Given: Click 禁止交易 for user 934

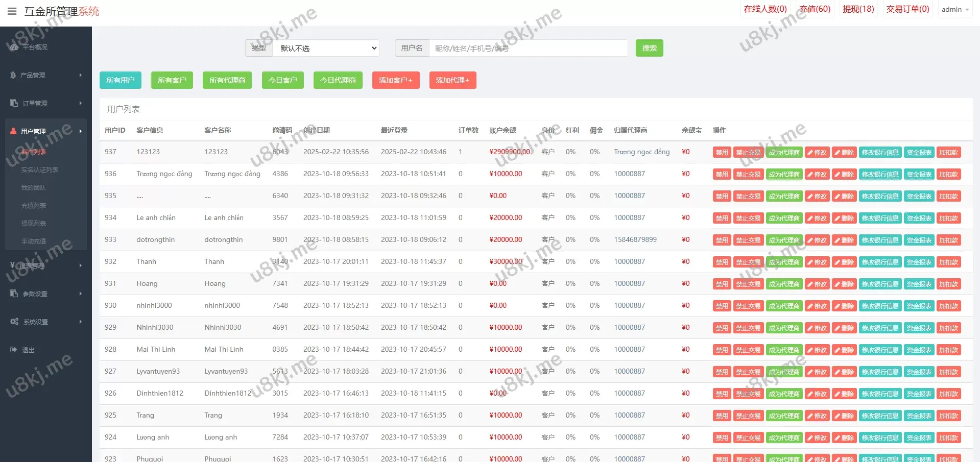Looking at the screenshot, I should 748,218.
